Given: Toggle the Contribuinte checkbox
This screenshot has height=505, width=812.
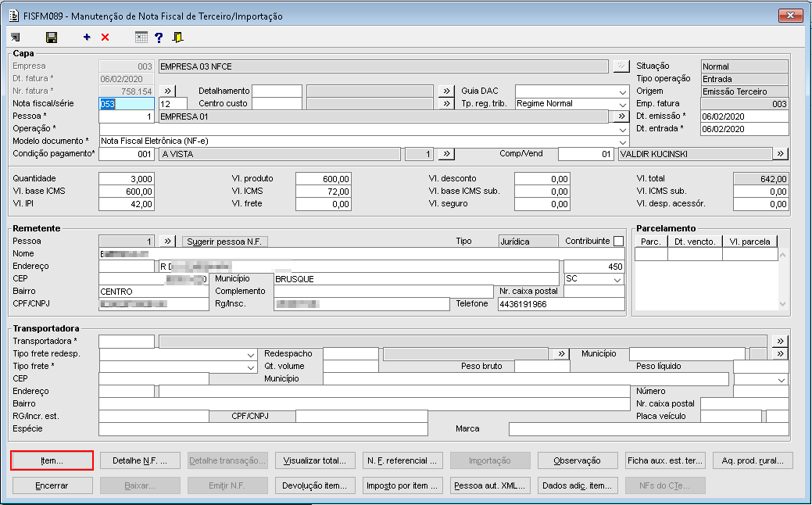Looking at the screenshot, I should pyautogui.click(x=618, y=242).
